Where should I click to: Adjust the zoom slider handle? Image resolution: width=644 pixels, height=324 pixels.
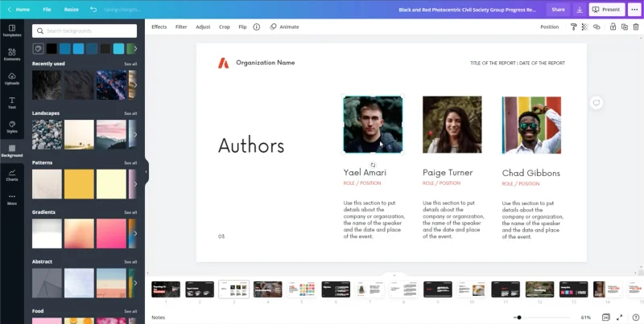[x=519, y=318]
